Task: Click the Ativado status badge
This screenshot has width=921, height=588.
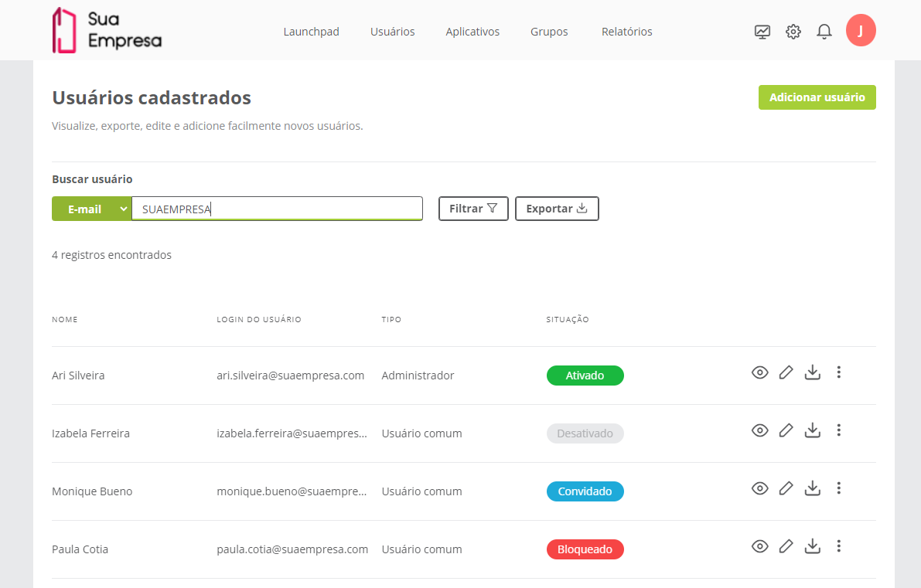Action: (585, 376)
